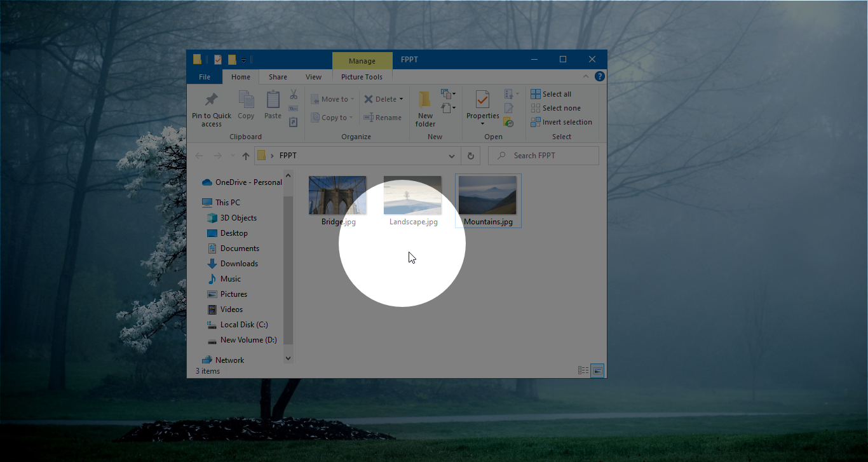Switch to Large icons view layout
Image resolution: width=868 pixels, height=462 pixels.
pyautogui.click(x=597, y=370)
